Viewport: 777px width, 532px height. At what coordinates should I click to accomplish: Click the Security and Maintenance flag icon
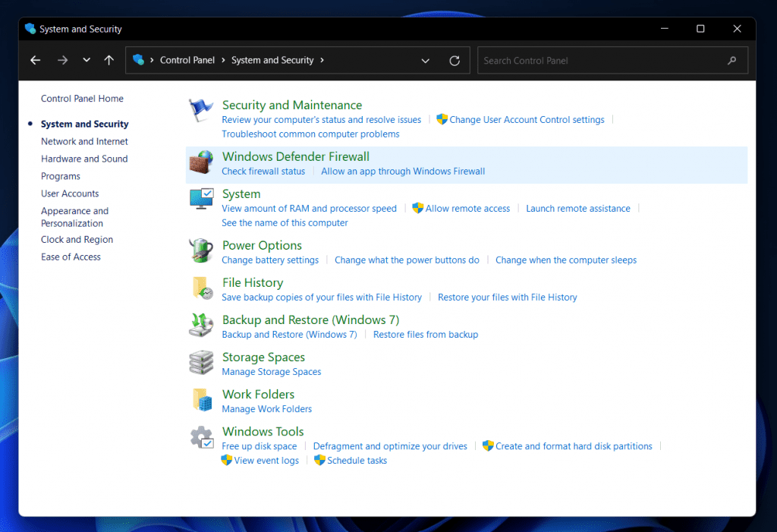point(201,111)
